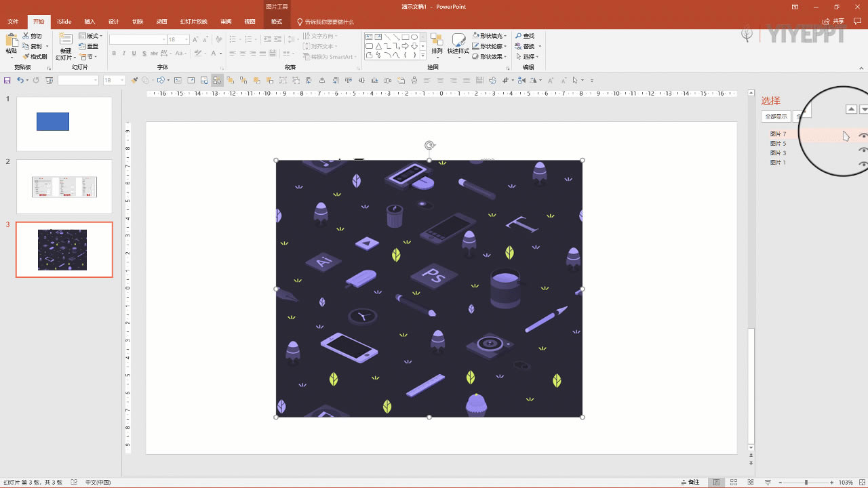The image size is (868, 488).
Task: Toggle justify text alignment in paragraph group
Action: (x=263, y=53)
